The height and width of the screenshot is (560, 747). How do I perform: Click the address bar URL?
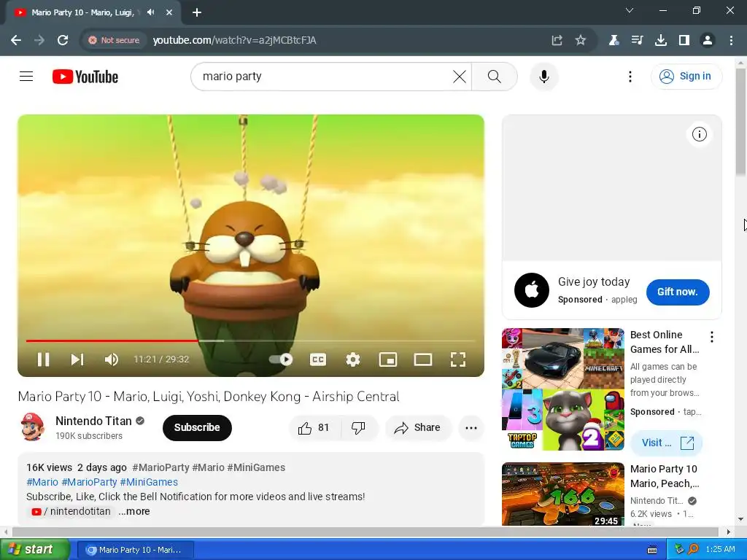[234, 40]
